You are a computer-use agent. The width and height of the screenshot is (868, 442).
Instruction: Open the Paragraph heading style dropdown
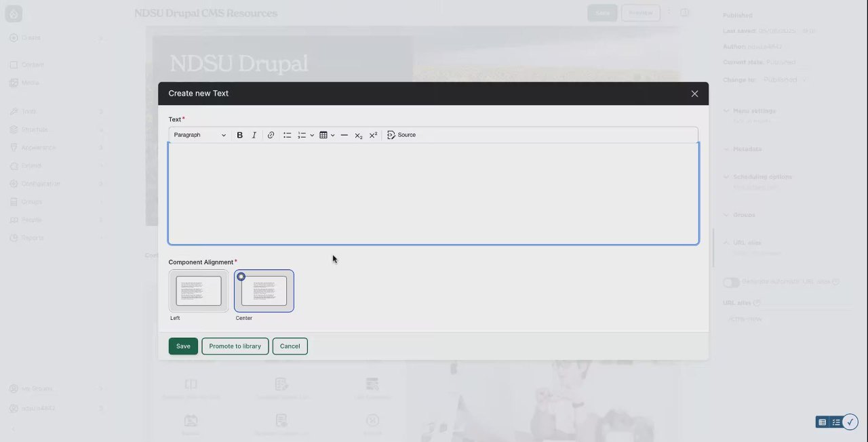[200, 135]
